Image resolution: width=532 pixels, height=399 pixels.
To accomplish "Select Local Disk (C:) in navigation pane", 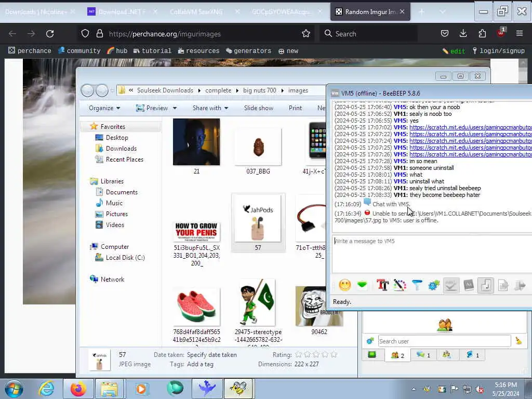I will click(x=125, y=258).
